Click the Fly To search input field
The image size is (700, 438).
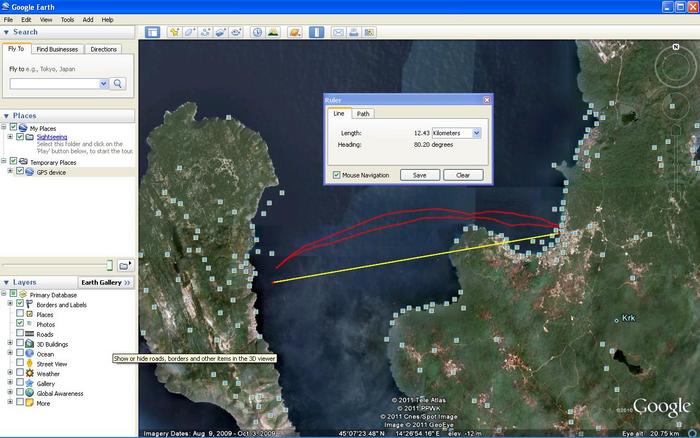53,84
